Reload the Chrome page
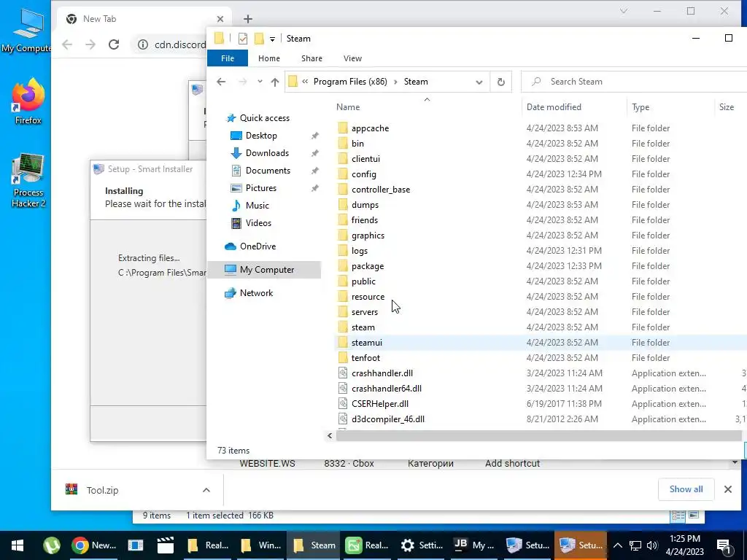Image resolution: width=747 pixels, height=560 pixels. click(x=113, y=44)
